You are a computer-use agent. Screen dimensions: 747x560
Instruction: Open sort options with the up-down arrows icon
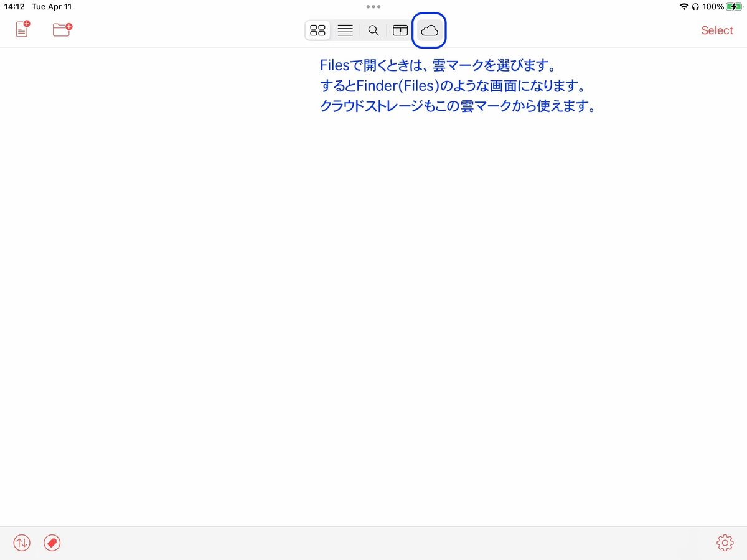(22, 543)
